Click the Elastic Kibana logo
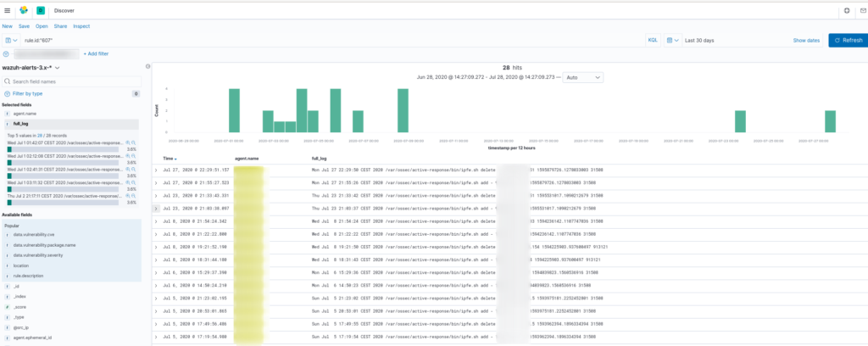This screenshot has width=868, height=346. [x=23, y=10]
